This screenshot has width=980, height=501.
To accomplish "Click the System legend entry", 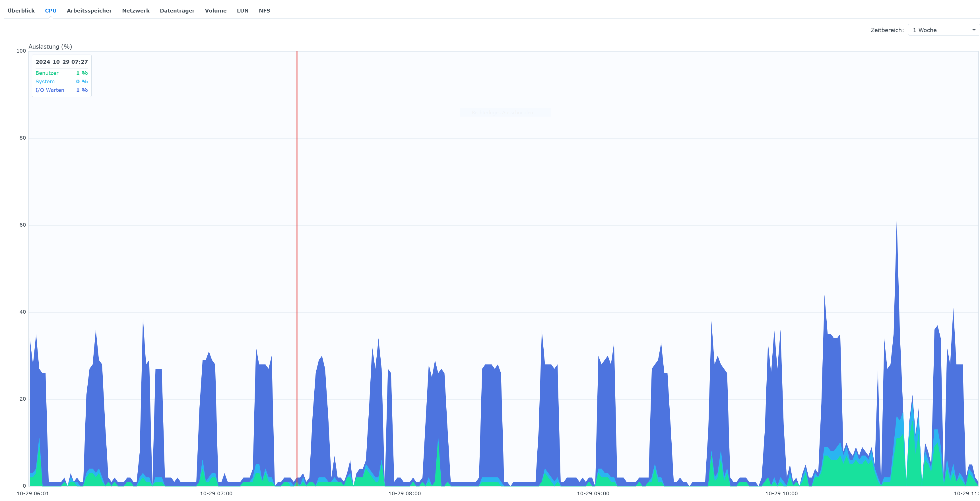I will [x=45, y=82].
